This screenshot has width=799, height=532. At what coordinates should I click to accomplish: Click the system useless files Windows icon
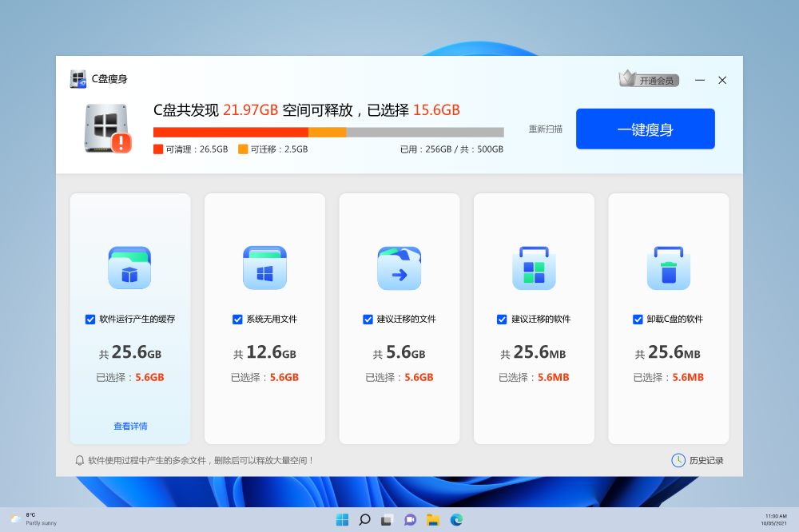(264, 268)
